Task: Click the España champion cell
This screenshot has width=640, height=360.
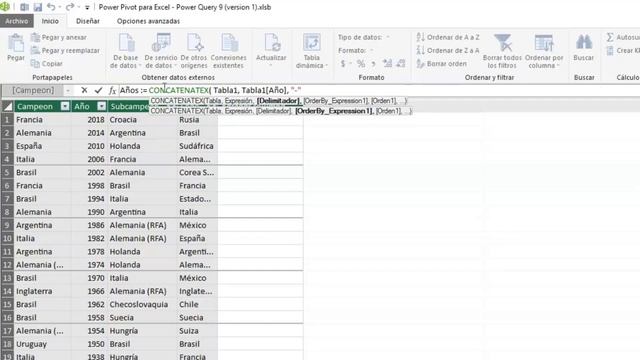Action: coord(42,146)
